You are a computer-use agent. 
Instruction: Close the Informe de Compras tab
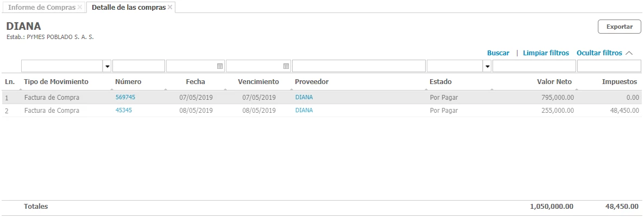tap(80, 7)
